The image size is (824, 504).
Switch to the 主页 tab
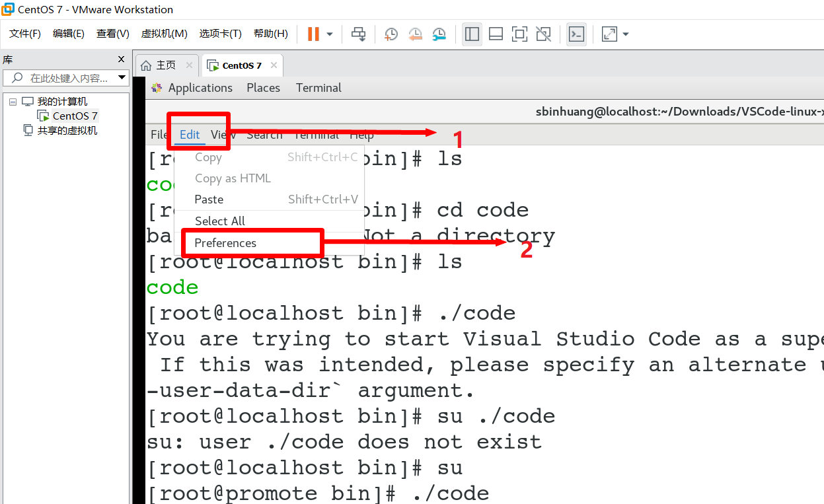point(167,65)
